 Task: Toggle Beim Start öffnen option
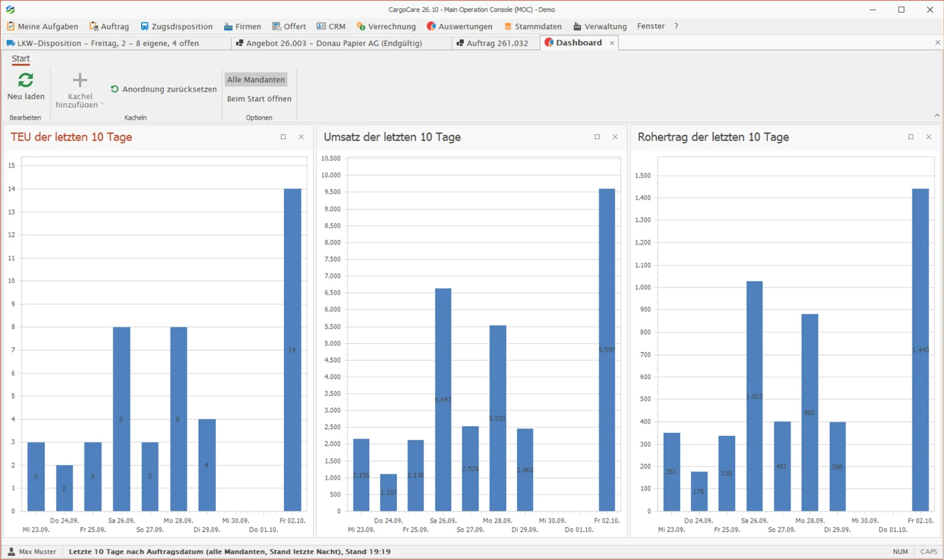259,98
